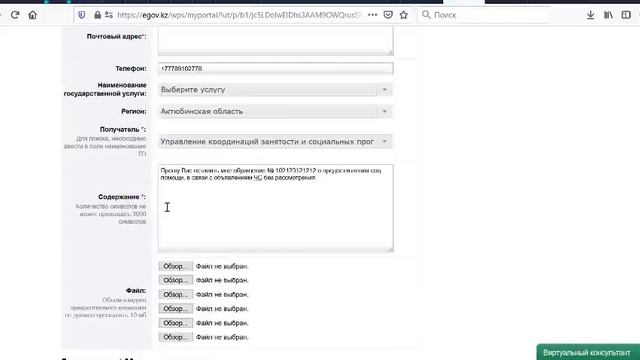Click the Содержание text area resize handle
This screenshot has height=360, width=640.
[x=390, y=249]
